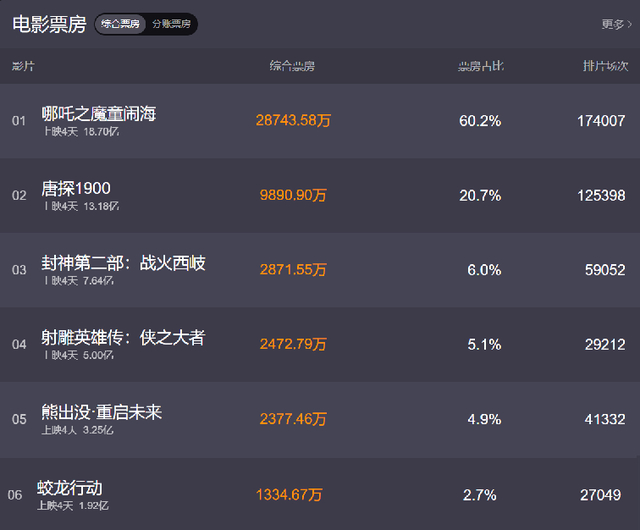Screen dimensions: 640x530
Task: Open the 更多 link
Action: (614, 24)
